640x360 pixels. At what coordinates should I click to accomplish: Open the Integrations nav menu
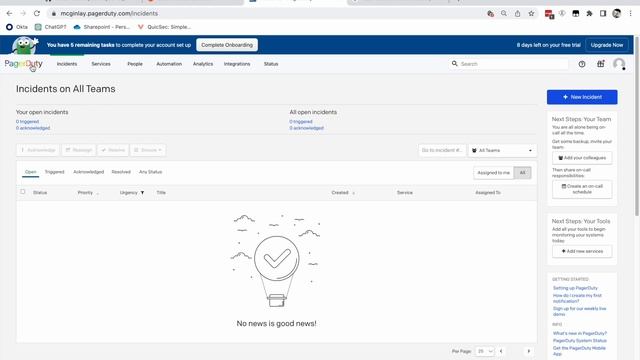point(237,64)
